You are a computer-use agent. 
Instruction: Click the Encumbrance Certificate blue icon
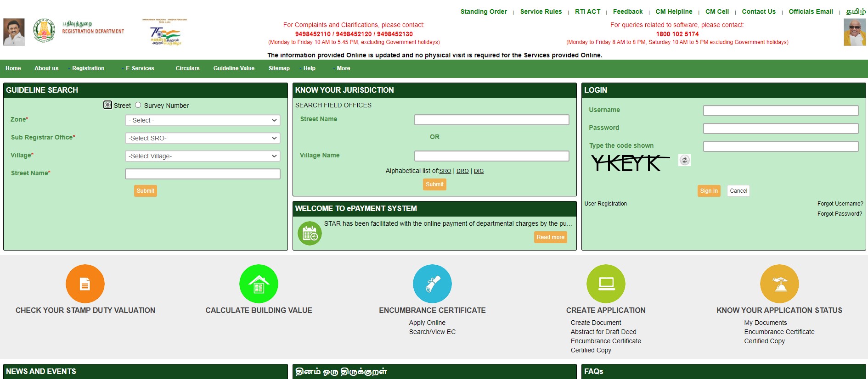point(432,284)
